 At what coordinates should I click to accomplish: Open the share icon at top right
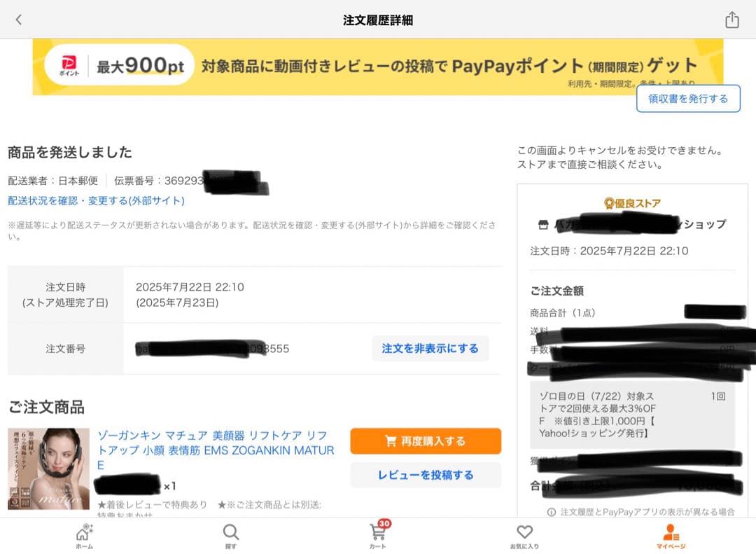tap(732, 20)
